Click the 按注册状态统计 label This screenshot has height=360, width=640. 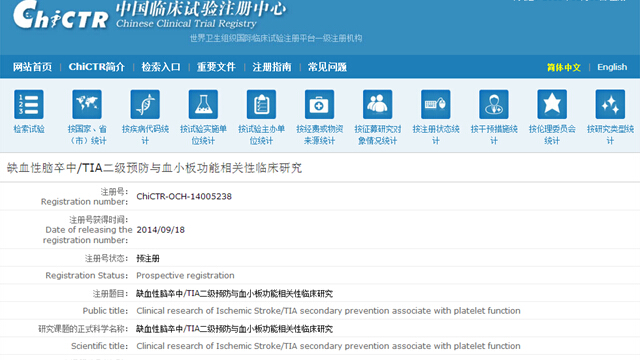pyautogui.click(x=436, y=135)
